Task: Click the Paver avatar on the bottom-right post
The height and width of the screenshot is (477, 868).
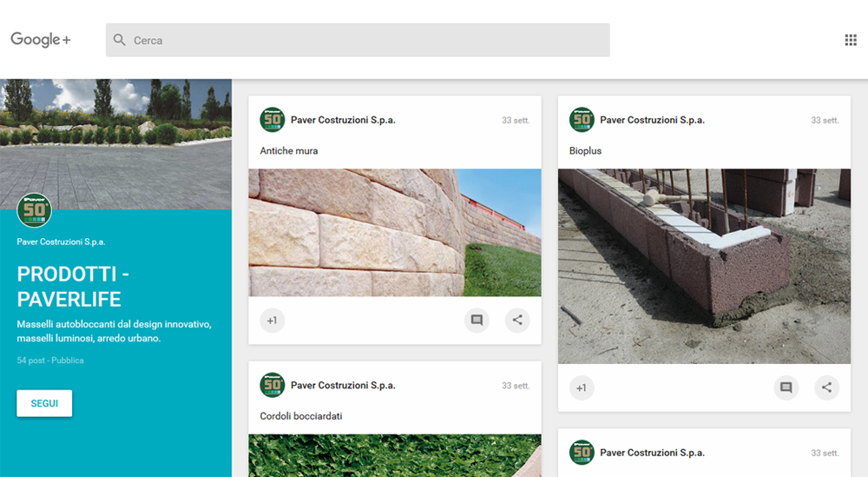Action: 582,453
